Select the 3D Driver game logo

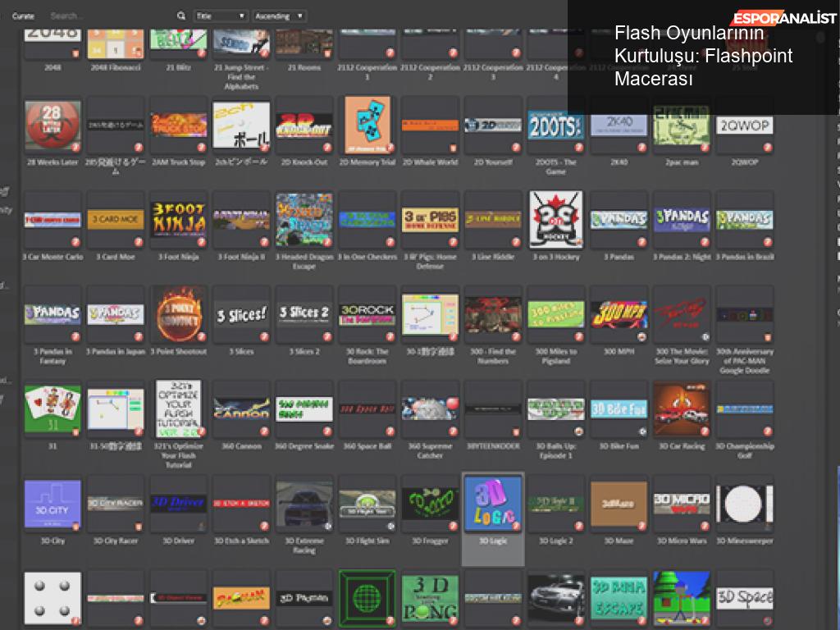pos(178,504)
